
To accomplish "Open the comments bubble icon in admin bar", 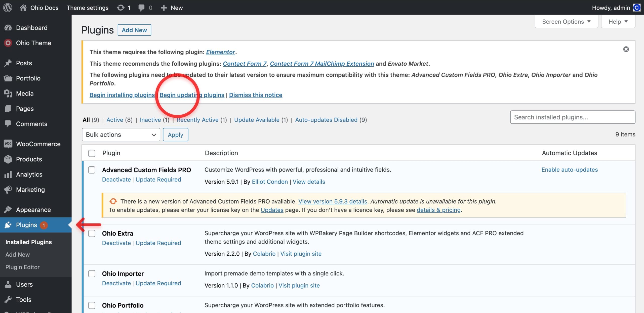I will point(141,8).
